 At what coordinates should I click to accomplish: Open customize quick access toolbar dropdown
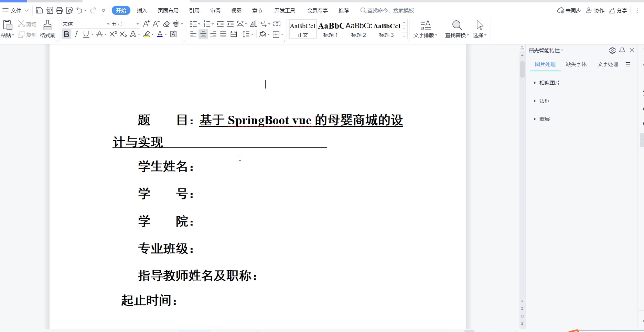[104, 10]
